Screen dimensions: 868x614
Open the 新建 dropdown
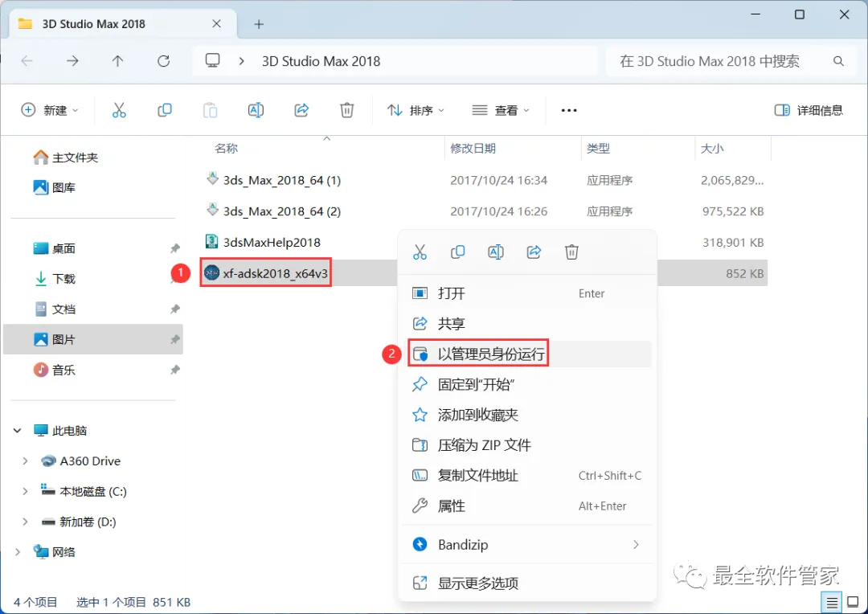pyautogui.click(x=50, y=110)
